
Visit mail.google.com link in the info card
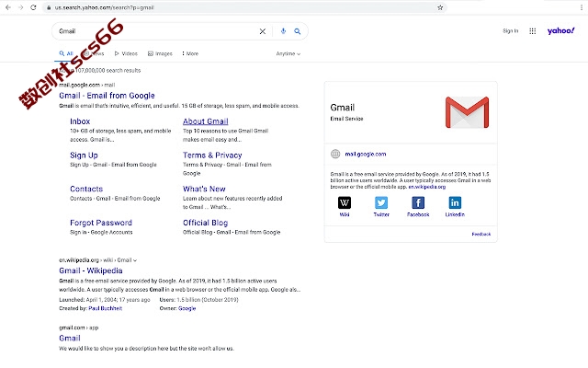point(366,154)
